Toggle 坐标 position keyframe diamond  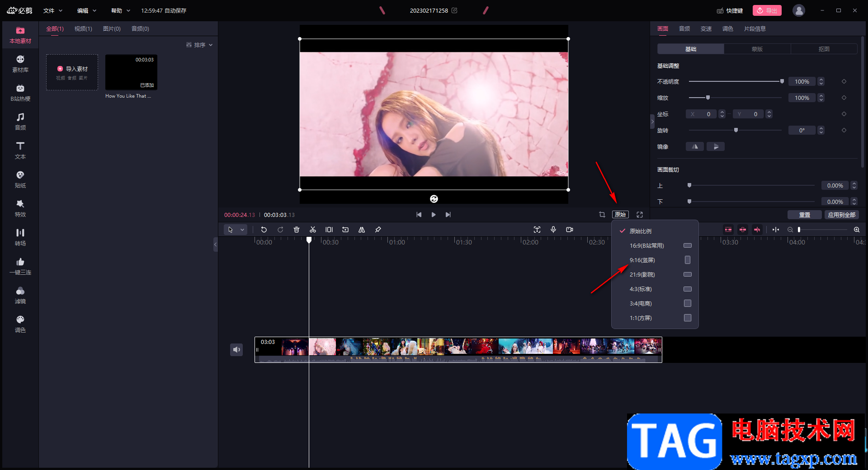click(x=844, y=114)
